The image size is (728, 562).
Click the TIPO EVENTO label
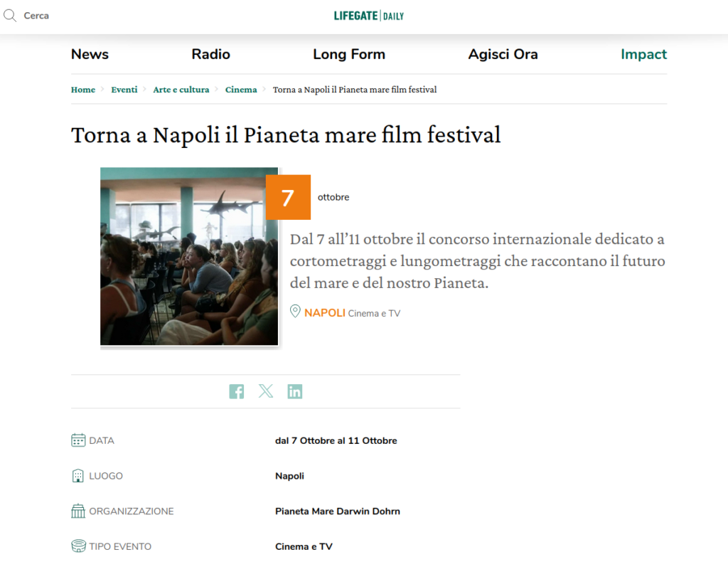tap(120, 546)
